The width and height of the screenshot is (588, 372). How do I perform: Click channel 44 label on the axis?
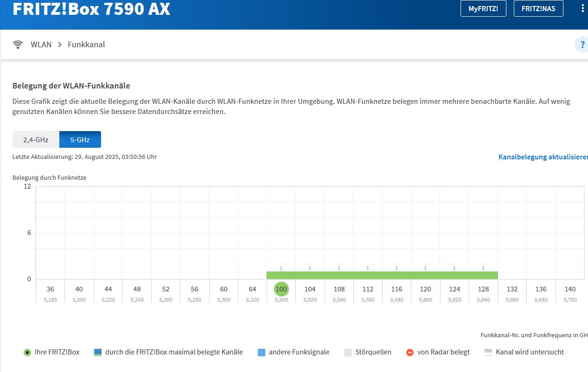tap(108, 289)
